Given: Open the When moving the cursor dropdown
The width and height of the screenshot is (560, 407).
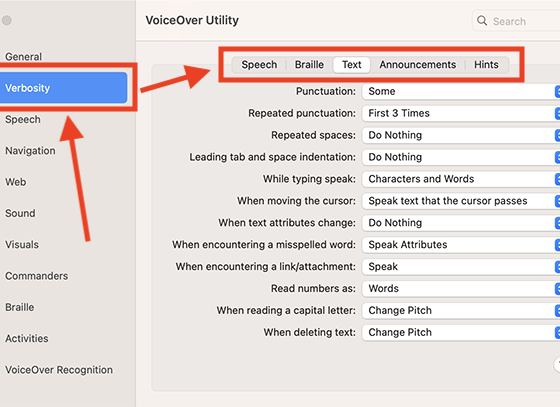Looking at the screenshot, I should coord(461,201).
